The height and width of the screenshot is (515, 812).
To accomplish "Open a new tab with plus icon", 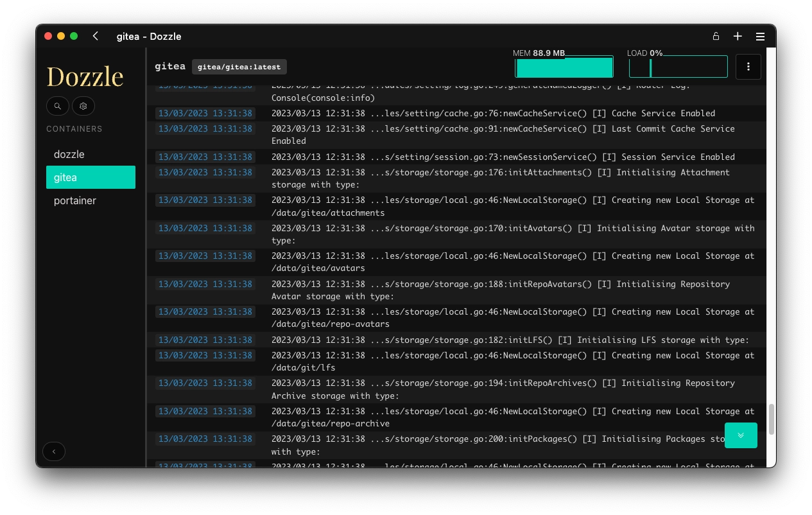I will (x=738, y=37).
